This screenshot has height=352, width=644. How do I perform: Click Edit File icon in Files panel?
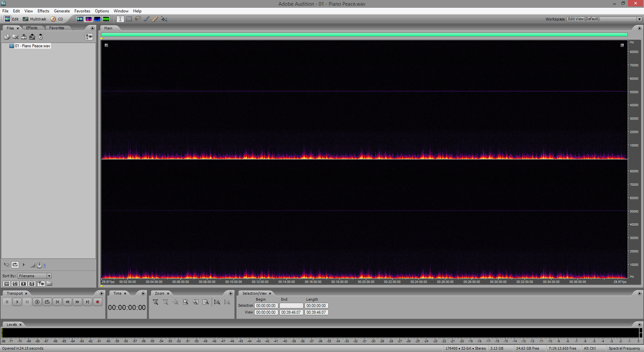tap(24, 37)
